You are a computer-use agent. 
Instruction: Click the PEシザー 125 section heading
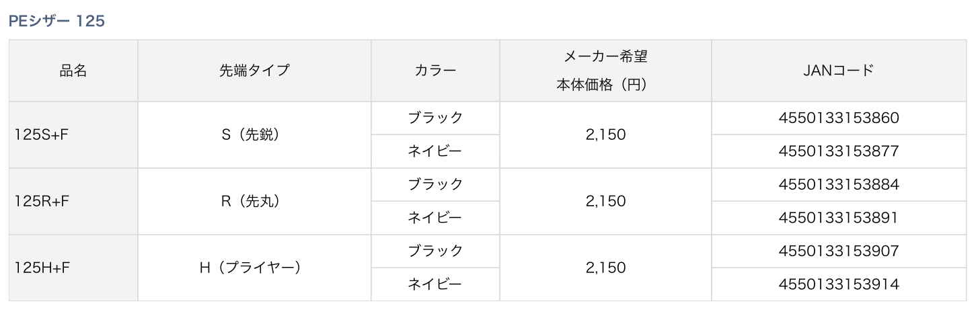tap(56, 22)
